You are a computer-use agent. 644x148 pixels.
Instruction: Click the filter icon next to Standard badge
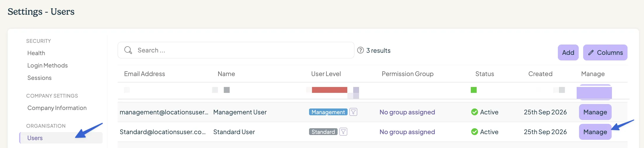343,132
